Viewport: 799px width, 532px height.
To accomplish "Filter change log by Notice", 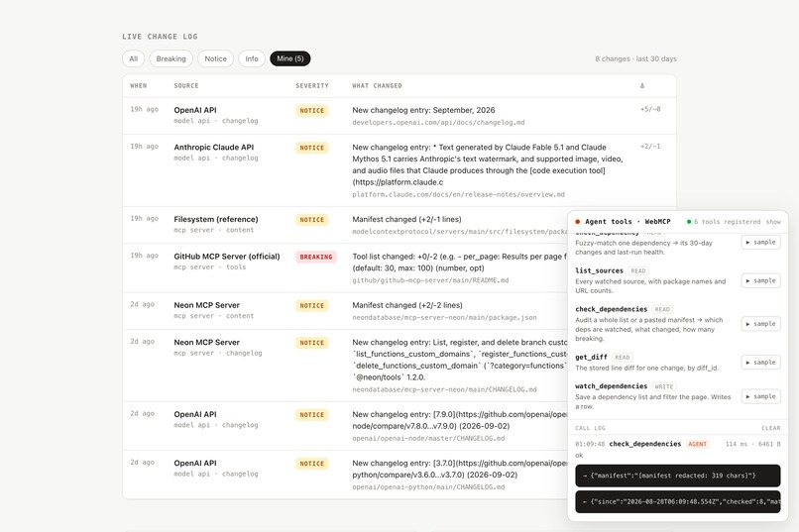I will tap(215, 58).
